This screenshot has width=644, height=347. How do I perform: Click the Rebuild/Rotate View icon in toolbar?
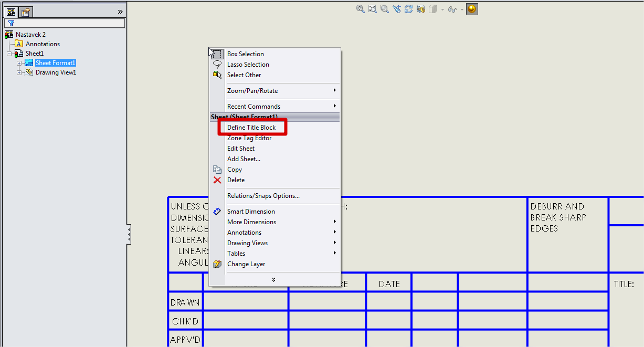(408, 9)
